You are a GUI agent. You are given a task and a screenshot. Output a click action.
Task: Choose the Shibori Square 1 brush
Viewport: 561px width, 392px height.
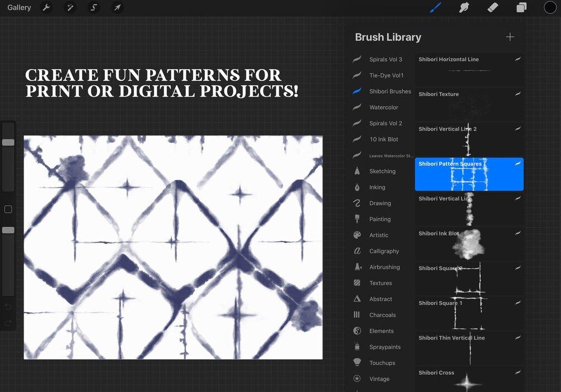pos(469,314)
